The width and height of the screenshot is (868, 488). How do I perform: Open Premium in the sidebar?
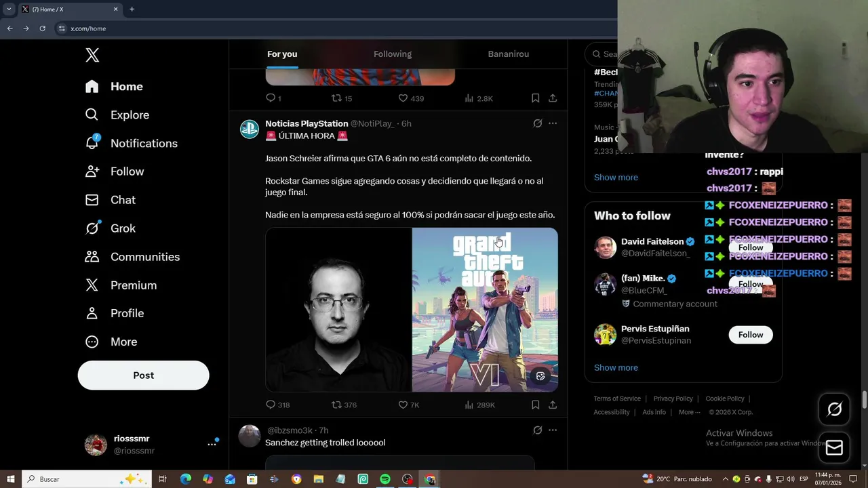(121, 285)
